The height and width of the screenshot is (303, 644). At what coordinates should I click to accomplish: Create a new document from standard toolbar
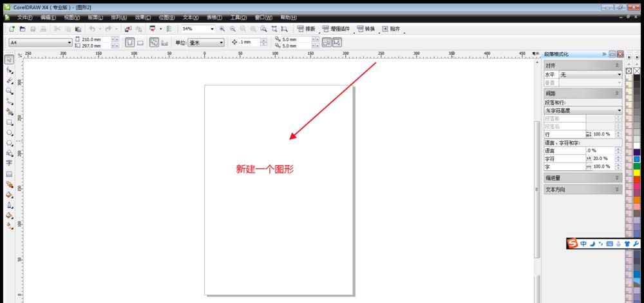[x=12, y=29]
